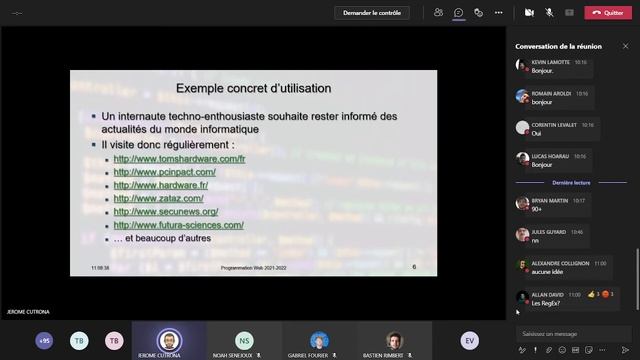Open the futura-sciences.com link
Image resolution: width=640 pixels, height=360 pixels.
[178, 225]
